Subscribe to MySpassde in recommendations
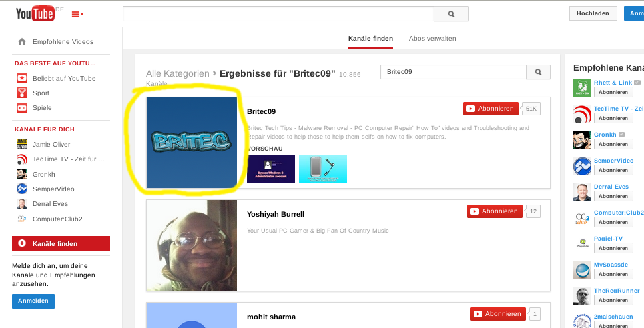Screen dimensions: 644x328 [613, 274]
